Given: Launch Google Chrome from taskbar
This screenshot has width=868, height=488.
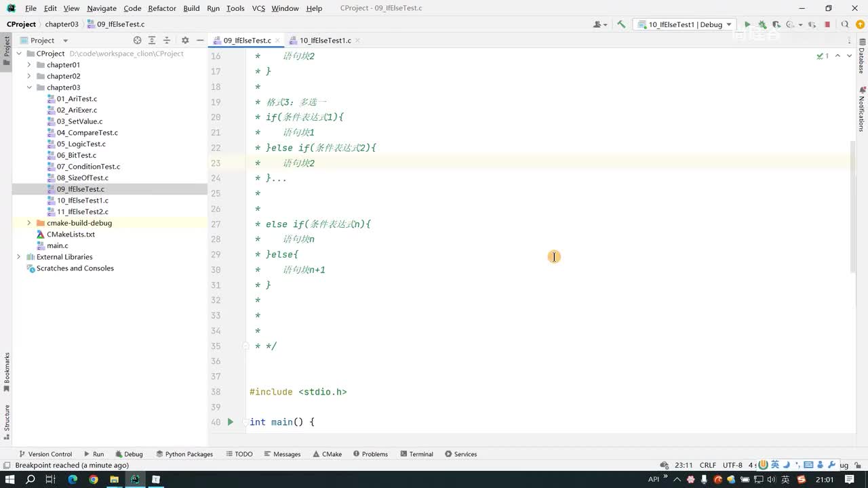Looking at the screenshot, I should click(94, 479).
